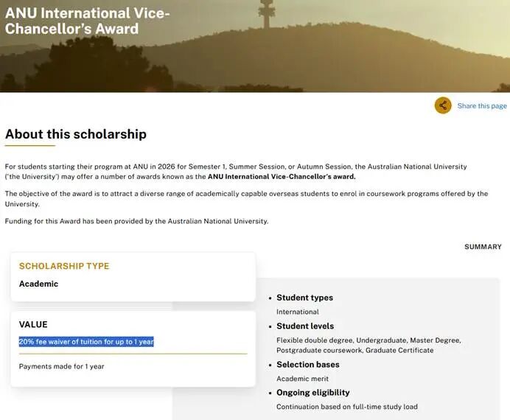510x420 pixels.
Task: Click the bold 'ANU International Vice-Chancellor's award.' text
Action: pyautogui.click(x=282, y=177)
